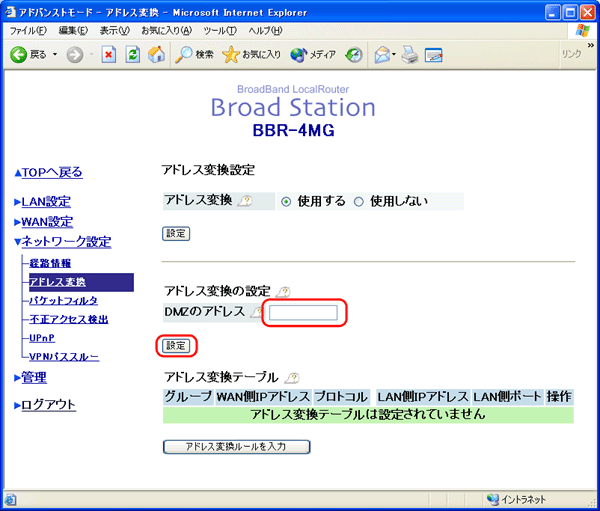600x511 pixels.
Task: Click the リンク links bar label
Action: point(572,54)
